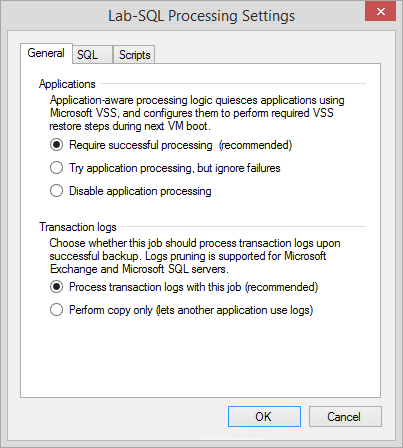Click the Lab-SQL Processing Settings title bar
Image resolution: width=403 pixels, height=448 pixels.
point(201,16)
